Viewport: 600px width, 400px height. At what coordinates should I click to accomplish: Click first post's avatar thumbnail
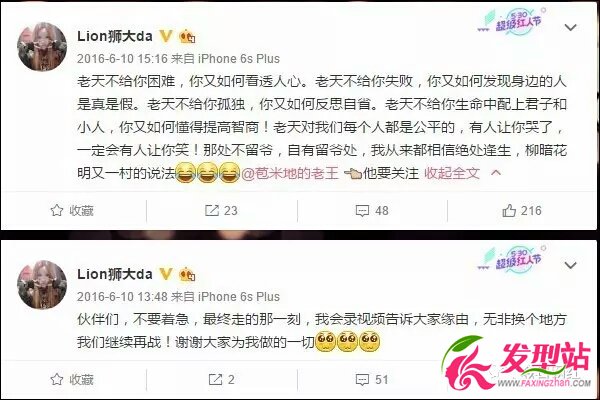tap(42, 47)
